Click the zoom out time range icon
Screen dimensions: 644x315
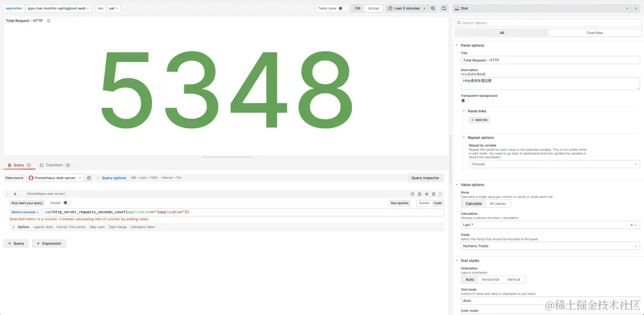click(x=433, y=8)
